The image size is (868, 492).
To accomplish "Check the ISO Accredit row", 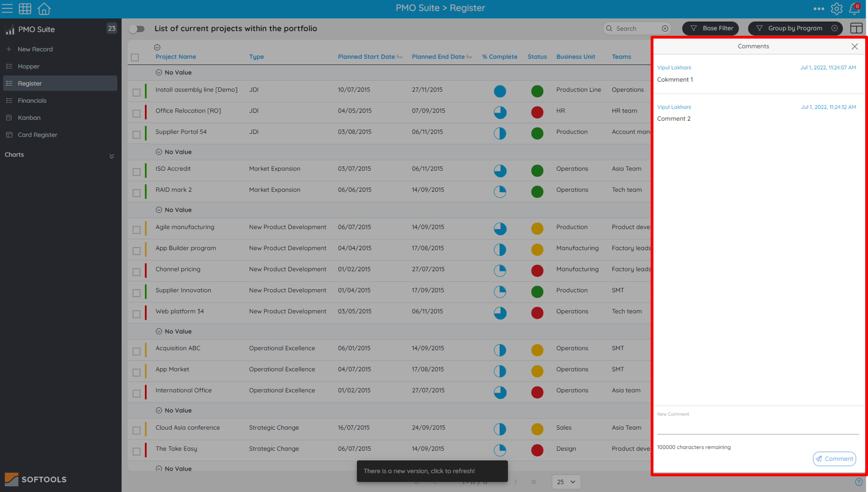I will coord(136,172).
